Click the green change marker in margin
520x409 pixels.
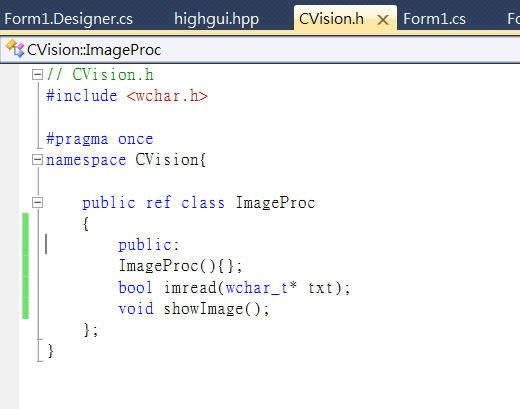[x=25, y=266]
